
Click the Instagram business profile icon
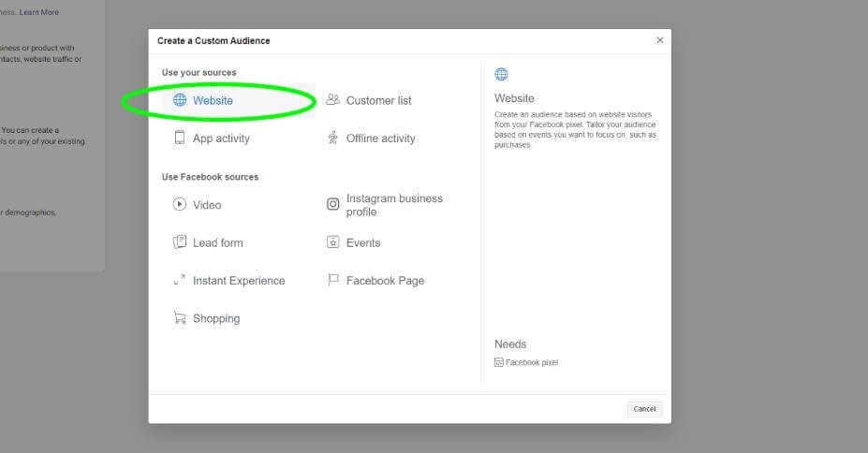(332, 204)
